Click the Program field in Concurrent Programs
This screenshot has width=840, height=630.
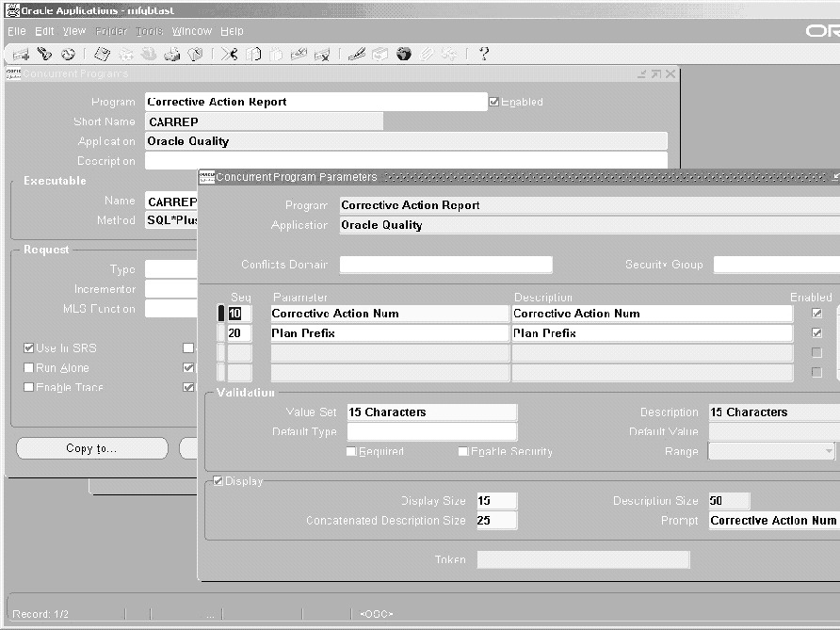click(x=316, y=102)
